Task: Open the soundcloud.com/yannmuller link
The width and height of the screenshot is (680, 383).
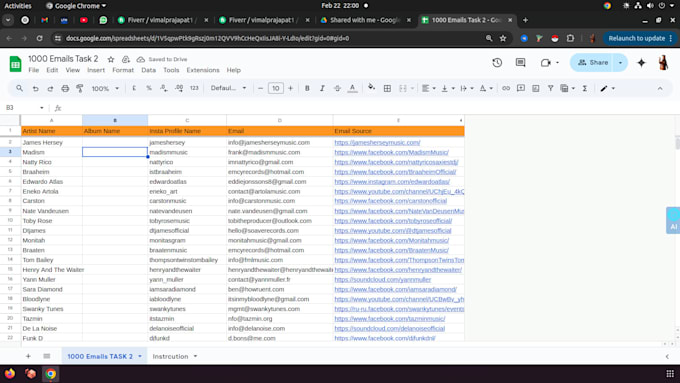Action: [382, 279]
